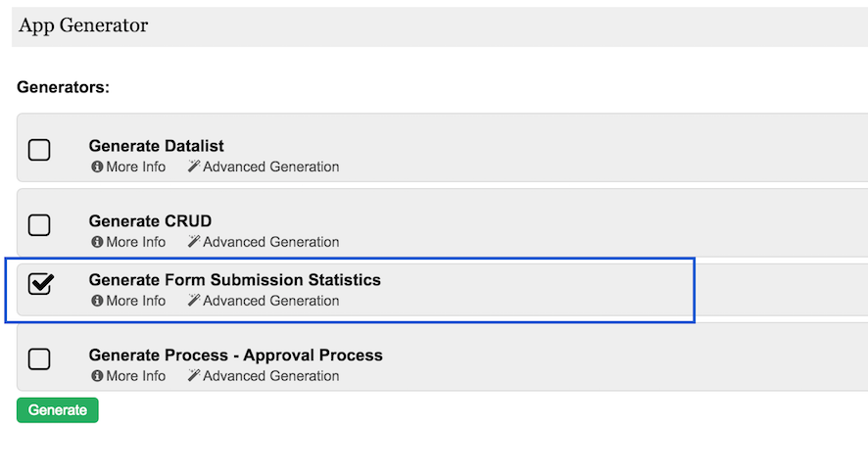Check Generate Process - Approval Process box
The width and height of the screenshot is (868, 476).
click(39, 359)
